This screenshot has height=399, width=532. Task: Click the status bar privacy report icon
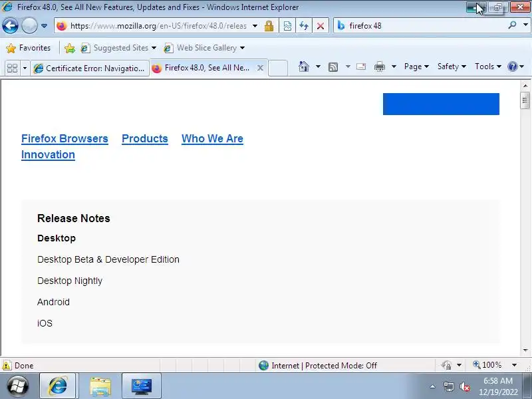coord(446,365)
